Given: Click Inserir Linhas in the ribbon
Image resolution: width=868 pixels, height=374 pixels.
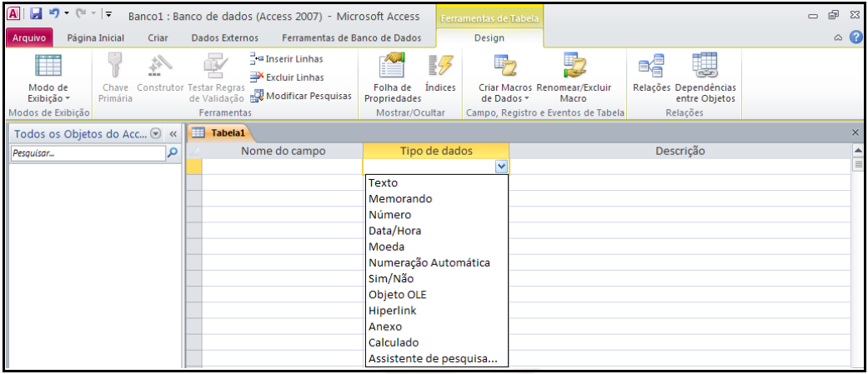Looking at the screenshot, I should [287, 59].
